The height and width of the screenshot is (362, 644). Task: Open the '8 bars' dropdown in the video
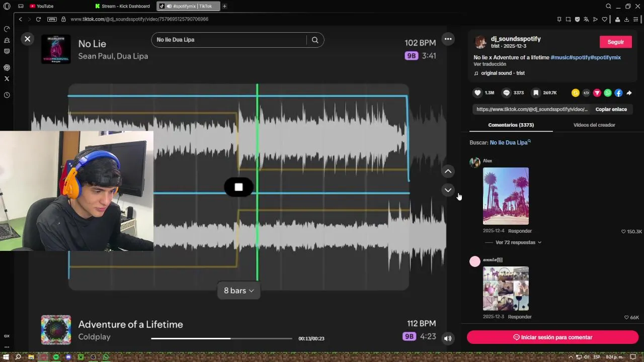[x=238, y=291]
